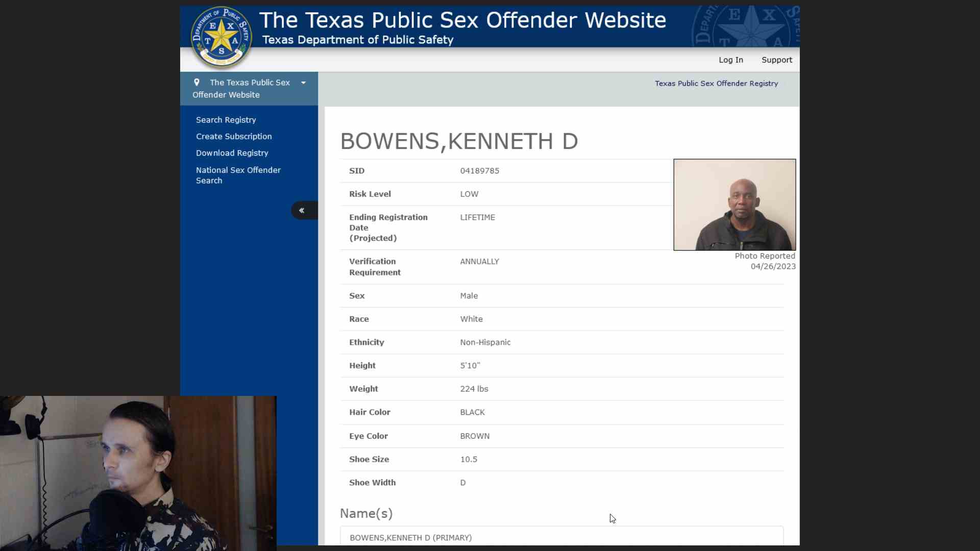Click the Photo Reported date caption
This screenshot has width=980, height=551.
point(765,261)
